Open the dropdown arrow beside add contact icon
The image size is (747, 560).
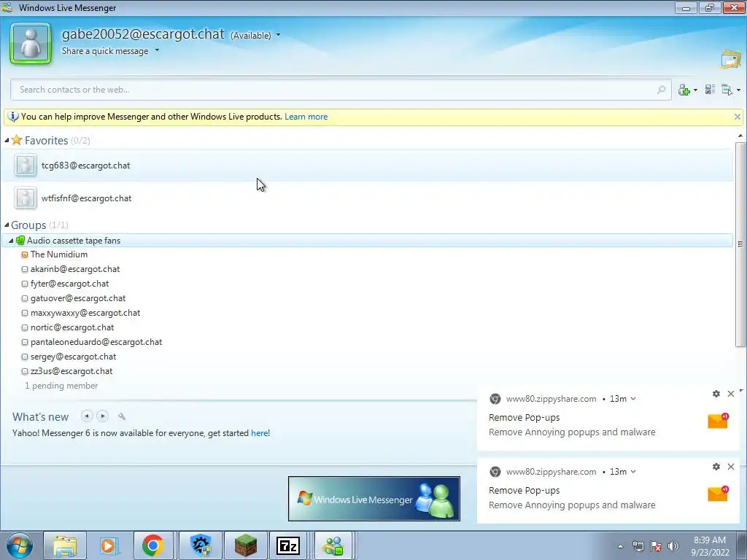pos(695,90)
